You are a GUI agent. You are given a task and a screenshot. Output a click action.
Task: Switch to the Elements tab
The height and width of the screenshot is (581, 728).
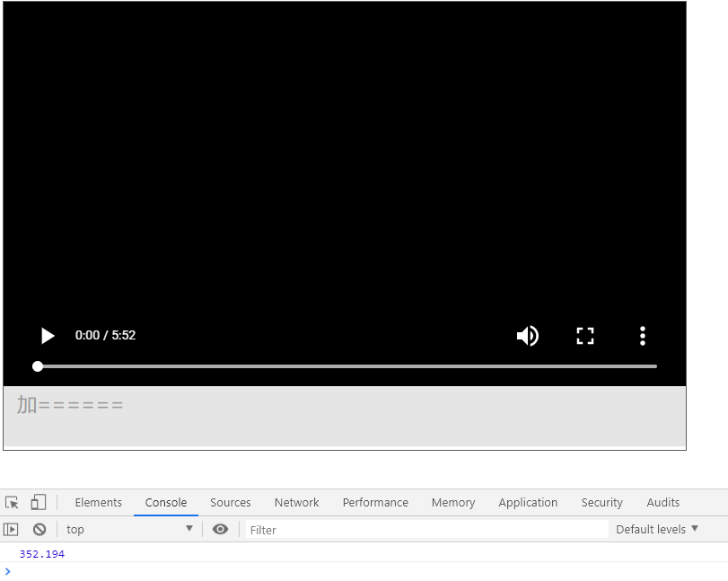pyautogui.click(x=98, y=502)
